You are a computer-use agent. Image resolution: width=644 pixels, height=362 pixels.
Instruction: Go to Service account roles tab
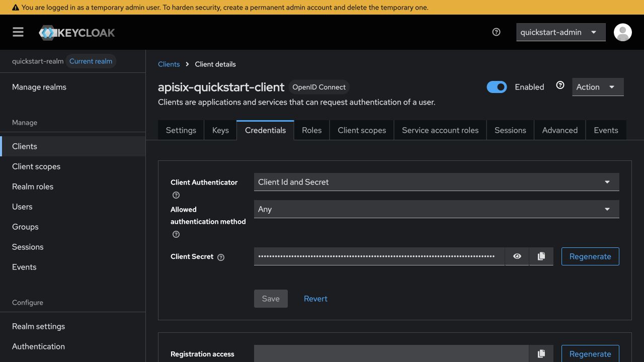440,130
